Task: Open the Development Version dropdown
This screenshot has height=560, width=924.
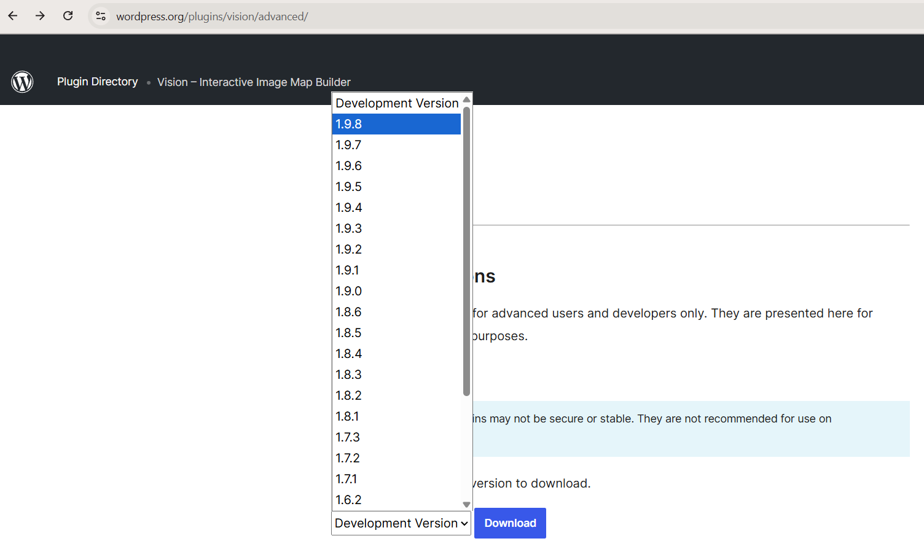Action: [x=401, y=523]
